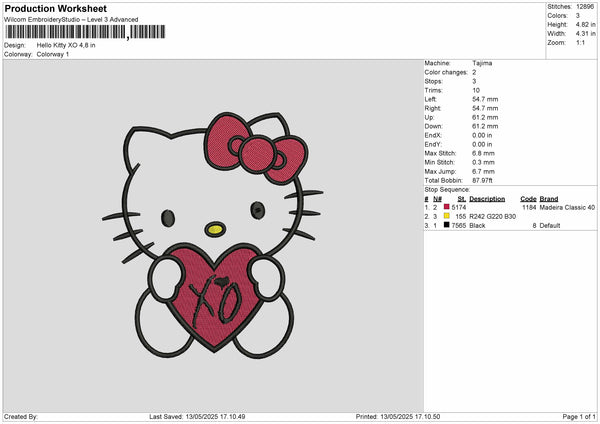Click the yellow thread swatch 155
The image size is (600, 424).
pyautogui.click(x=447, y=216)
